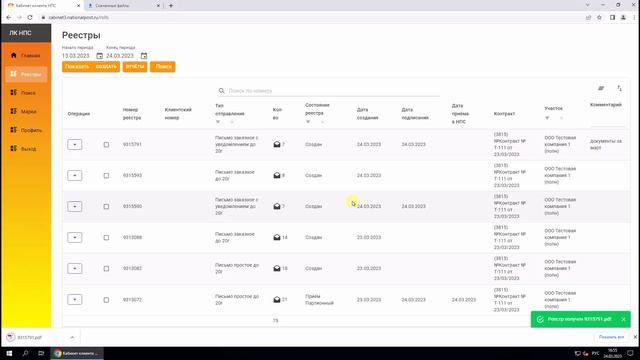Screen dimensions: 640x360
Task: Click the browser reload icon
Action: point(30,18)
